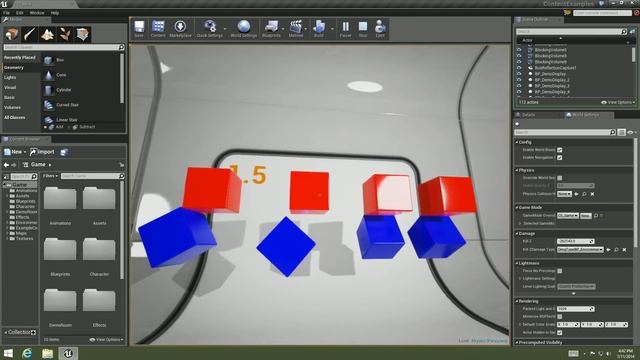
Task: Open Scene Outliner View Options menu
Action: pos(618,102)
